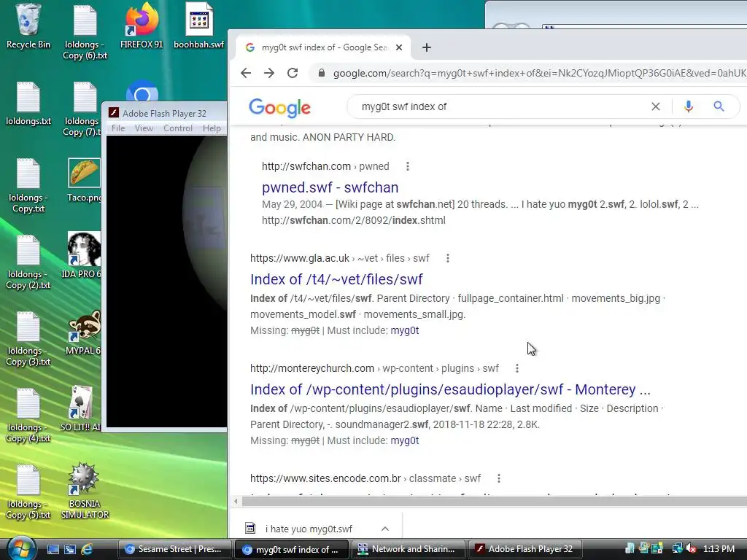Select loldongs - Copy.txt file icon
Screen dimensions: 747x560
tap(28, 186)
